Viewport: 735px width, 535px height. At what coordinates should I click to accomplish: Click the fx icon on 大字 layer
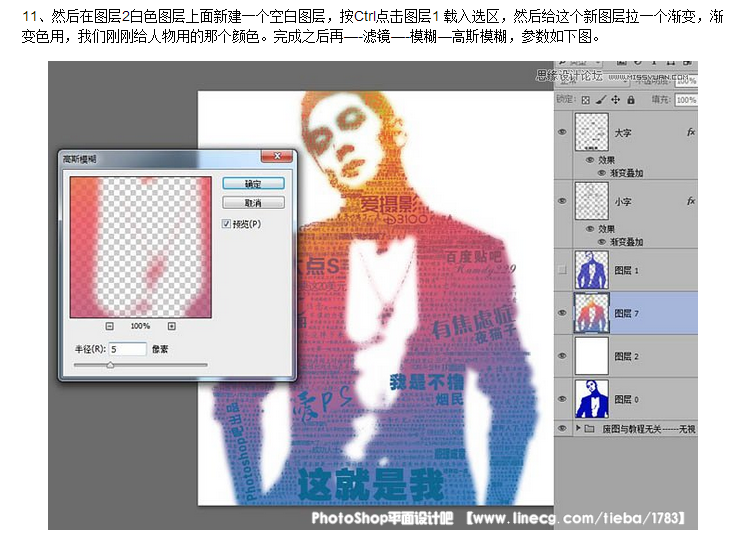(690, 132)
